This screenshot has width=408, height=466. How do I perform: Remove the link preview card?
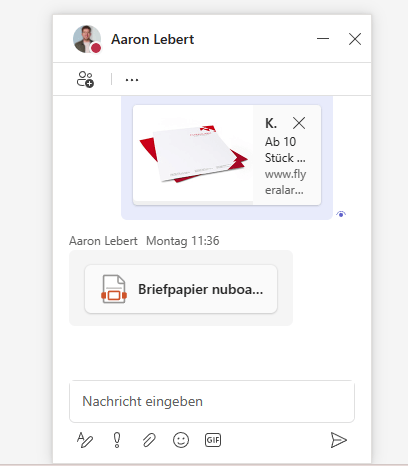299,123
